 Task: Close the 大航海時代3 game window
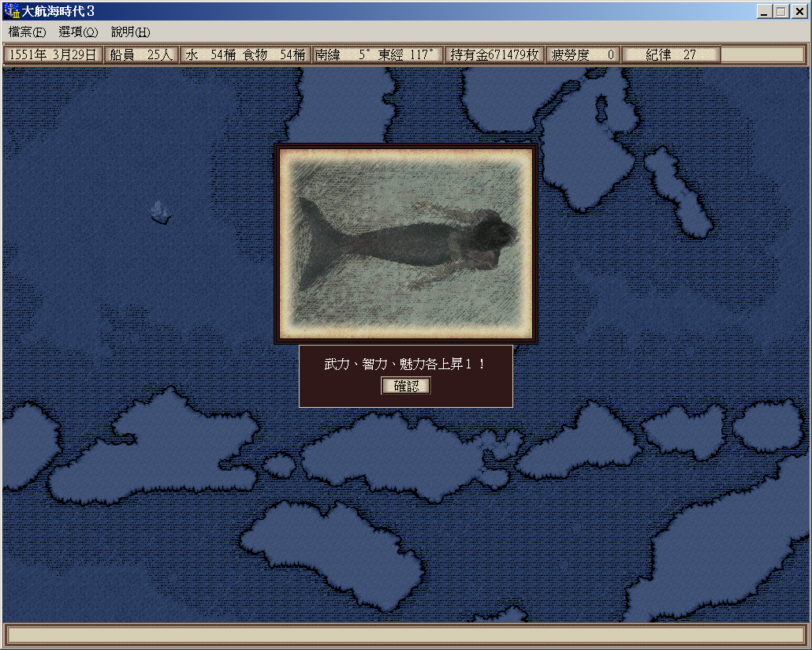[798, 11]
